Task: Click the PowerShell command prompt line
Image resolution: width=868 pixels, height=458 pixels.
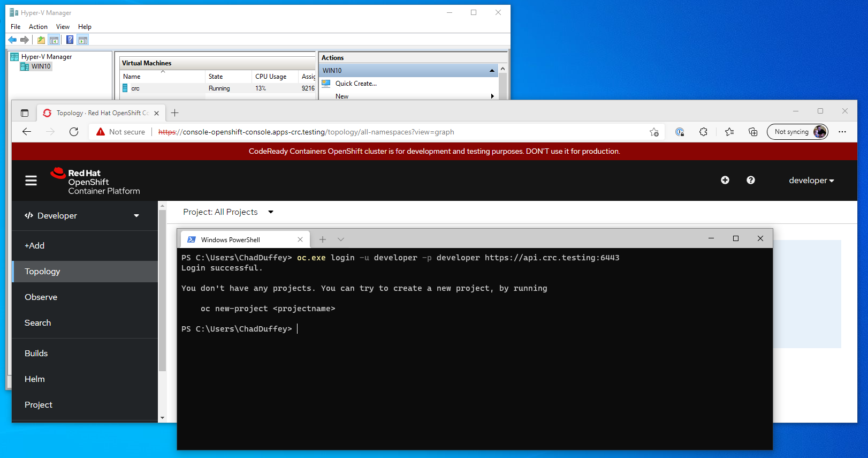Action: click(240, 329)
